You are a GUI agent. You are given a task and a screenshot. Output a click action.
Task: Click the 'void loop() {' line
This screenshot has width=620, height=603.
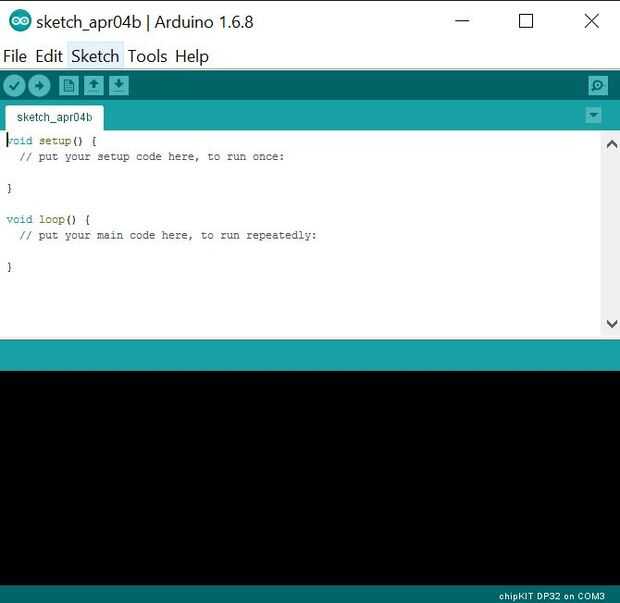click(x=49, y=219)
